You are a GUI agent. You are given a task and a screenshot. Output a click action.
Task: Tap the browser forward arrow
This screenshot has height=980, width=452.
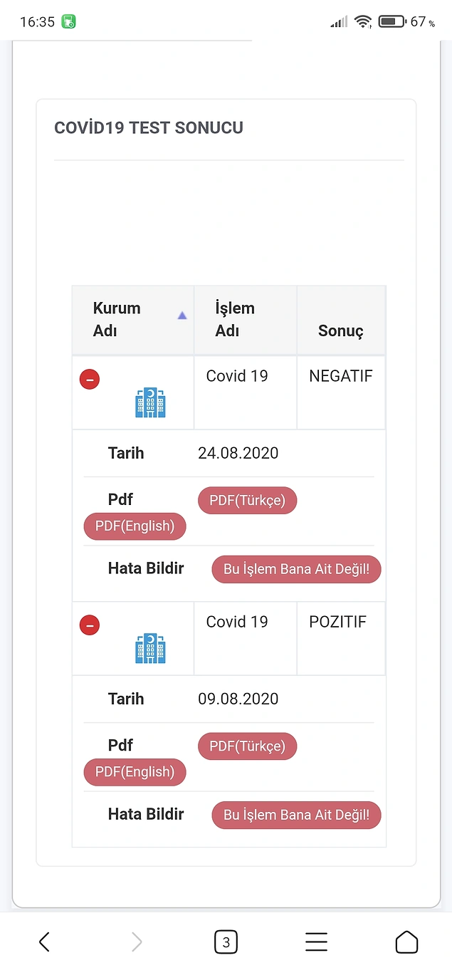click(x=136, y=942)
